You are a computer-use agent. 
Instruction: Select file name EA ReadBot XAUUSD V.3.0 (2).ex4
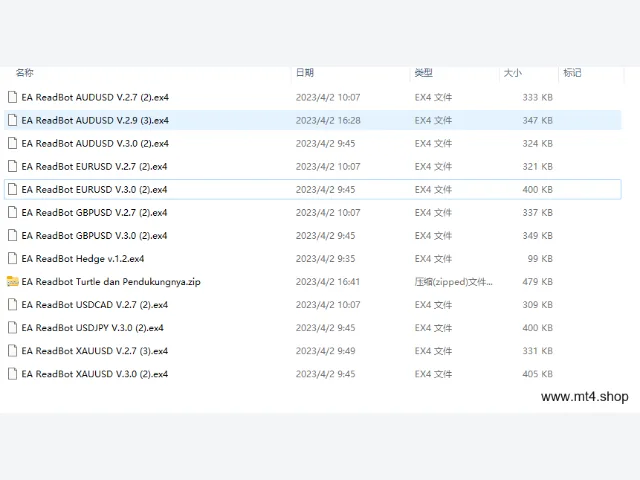click(x=95, y=374)
